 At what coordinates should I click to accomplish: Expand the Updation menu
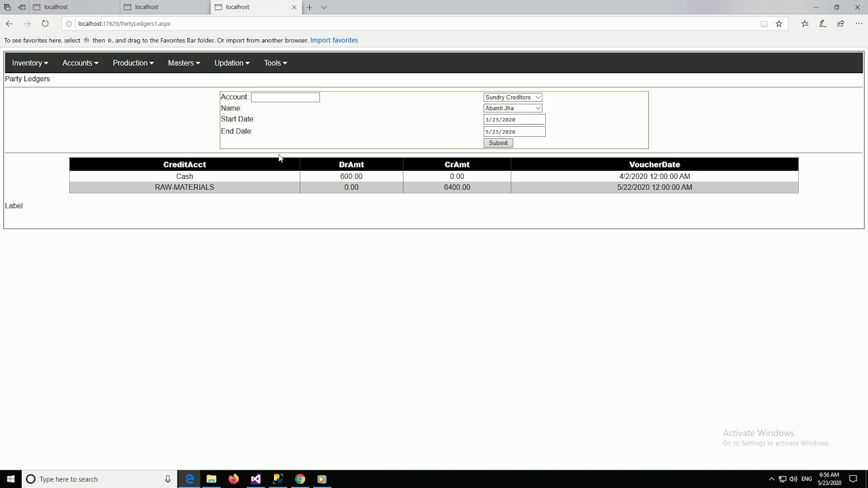pos(232,63)
